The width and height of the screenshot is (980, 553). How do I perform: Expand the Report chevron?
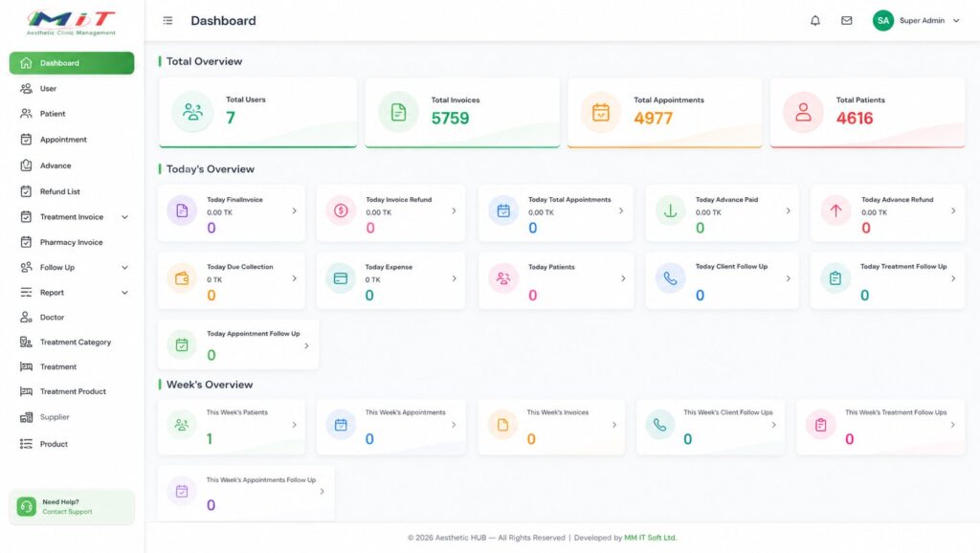point(125,293)
